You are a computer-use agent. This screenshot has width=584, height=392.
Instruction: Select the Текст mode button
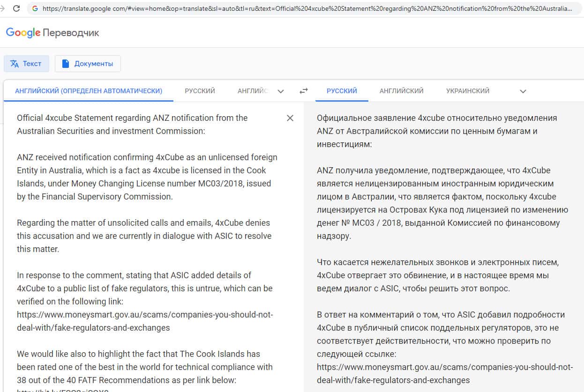pos(26,64)
